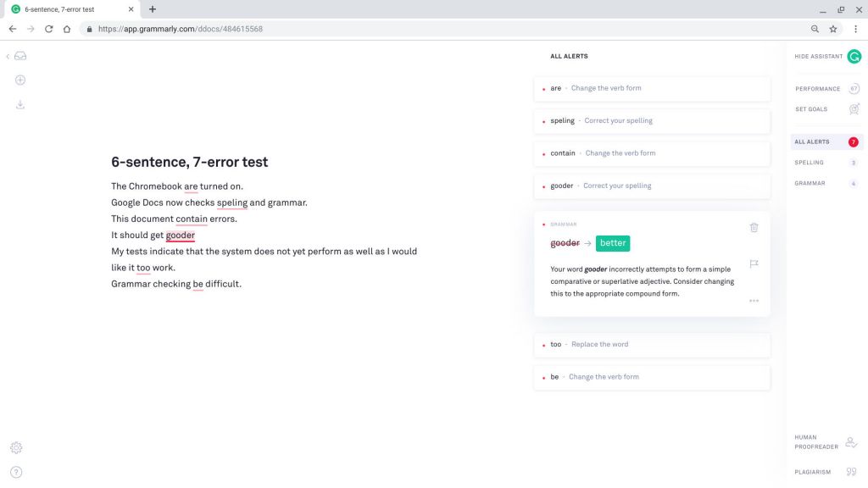The image size is (868, 488).
Task: Switch to the Grammar alerts filter
Action: pos(810,183)
